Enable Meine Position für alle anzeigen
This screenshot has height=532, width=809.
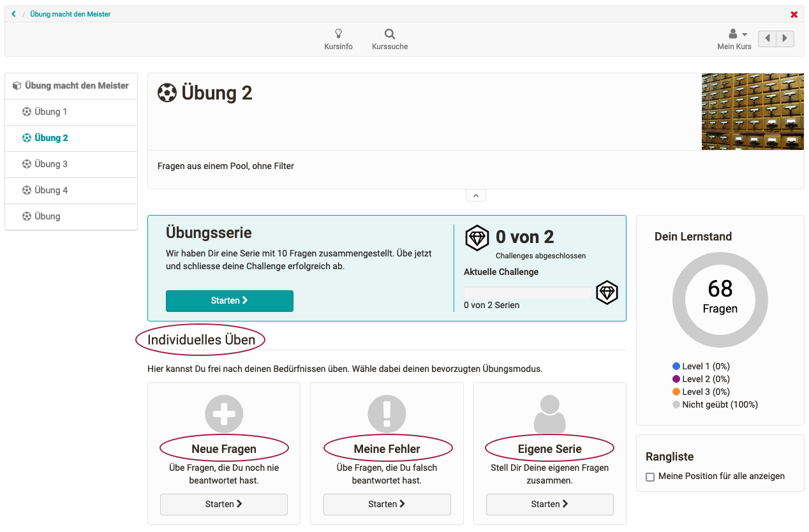(650, 477)
